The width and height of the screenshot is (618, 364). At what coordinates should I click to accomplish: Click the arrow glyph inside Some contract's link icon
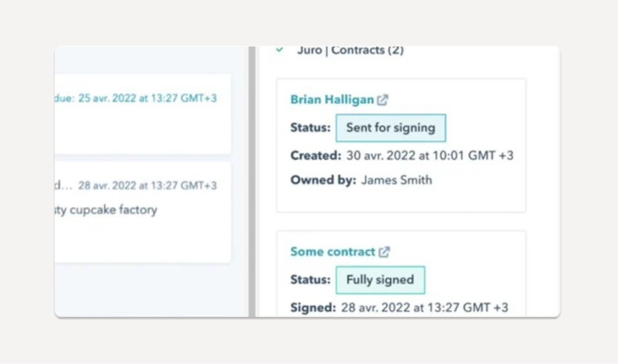pos(386,249)
